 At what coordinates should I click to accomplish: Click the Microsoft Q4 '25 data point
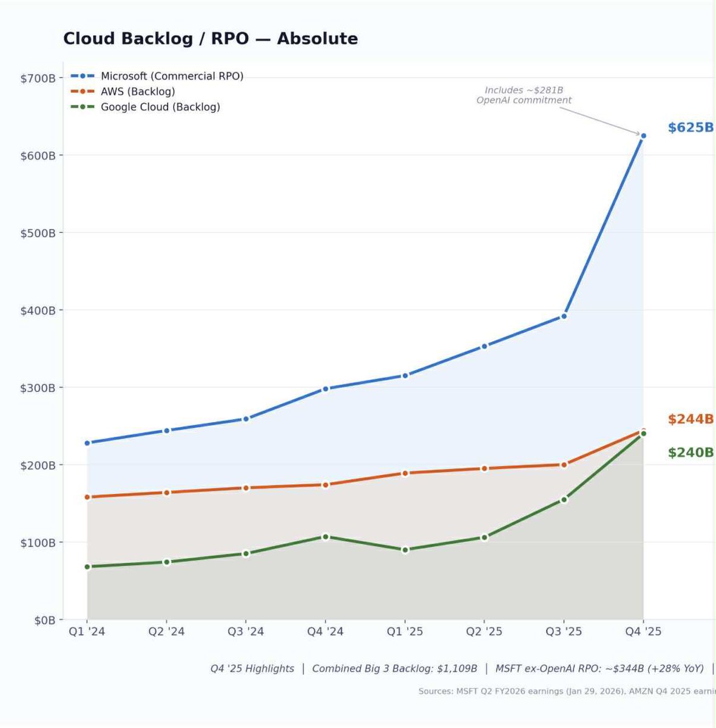(x=643, y=136)
